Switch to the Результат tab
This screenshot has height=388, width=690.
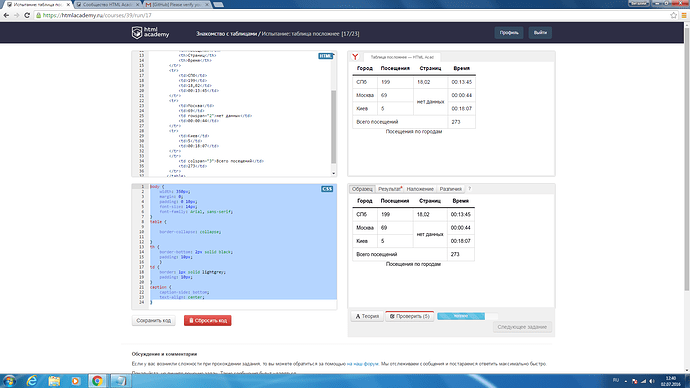tap(390, 189)
